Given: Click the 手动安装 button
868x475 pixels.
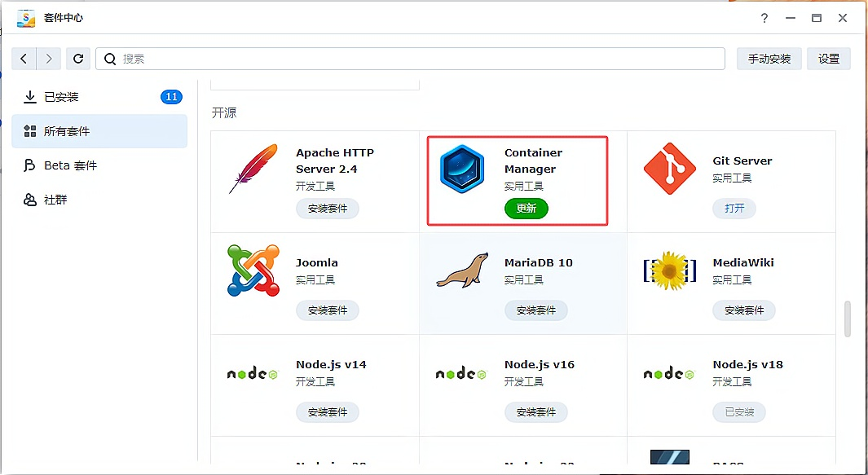Looking at the screenshot, I should point(769,59).
